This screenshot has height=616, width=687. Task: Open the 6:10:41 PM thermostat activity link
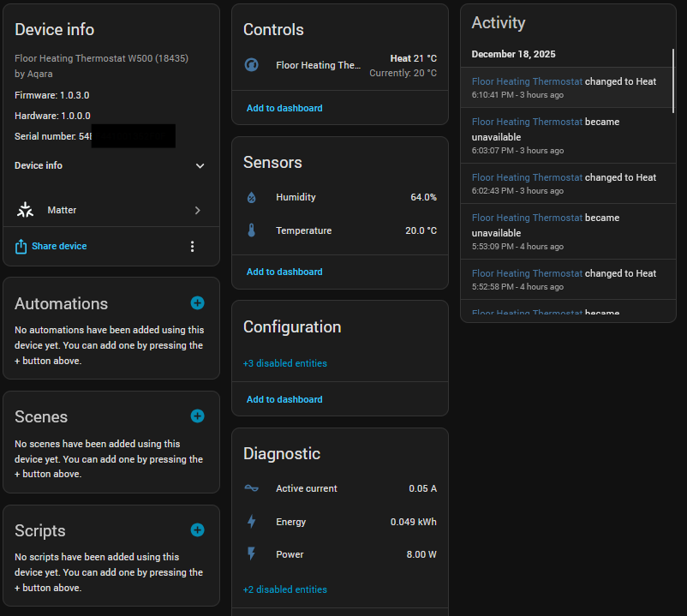[x=527, y=81]
